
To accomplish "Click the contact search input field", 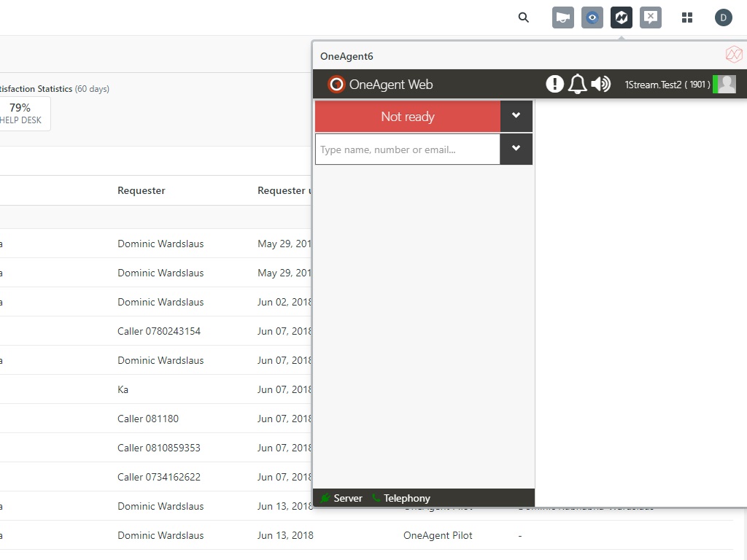I will (x=406, y=149).
